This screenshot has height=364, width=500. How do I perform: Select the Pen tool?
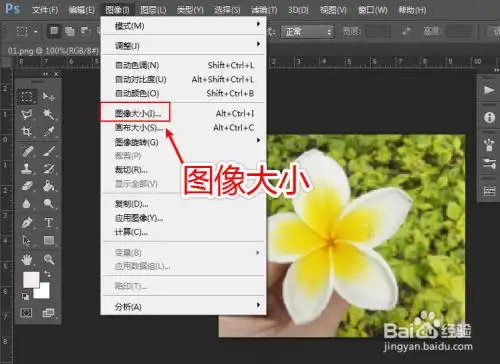[x=27, y=222]
